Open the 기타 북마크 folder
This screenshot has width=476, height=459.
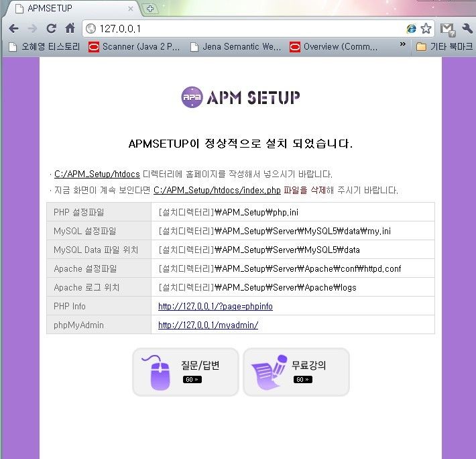[x=444, y=46]
